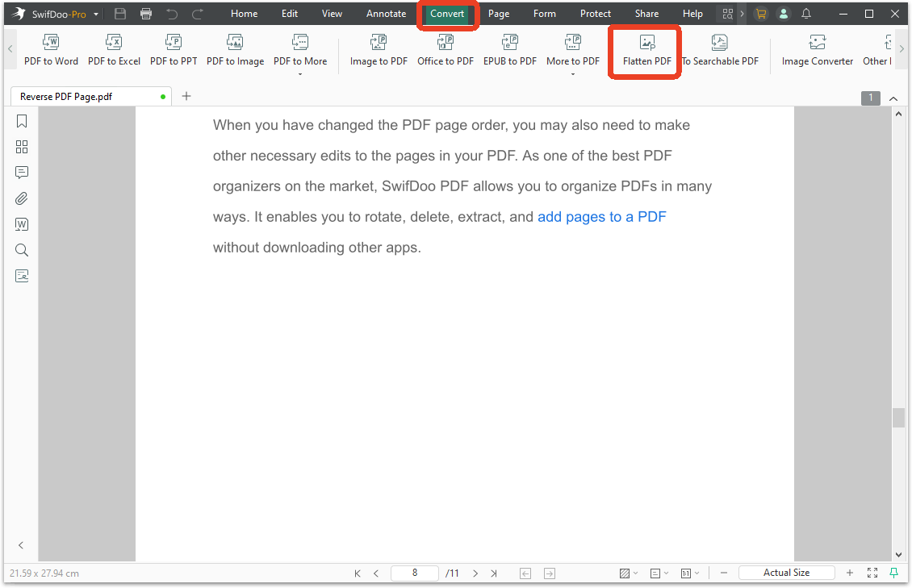Open the Word count sidebar icon

tap(22, 224)
